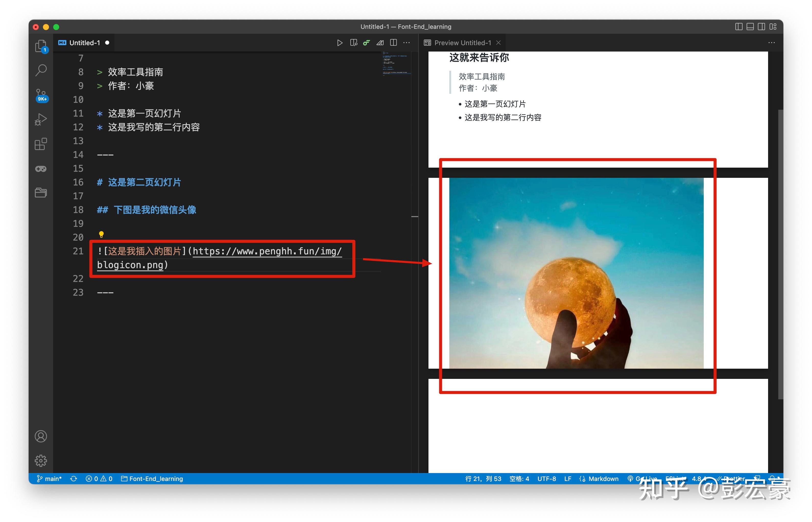
Task: Open the Search view in the sidebar
Action: tap(41, 69)
